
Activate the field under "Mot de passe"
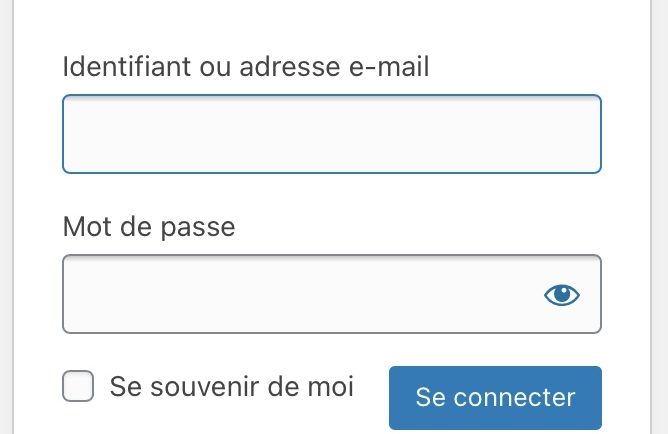(332, 294)
